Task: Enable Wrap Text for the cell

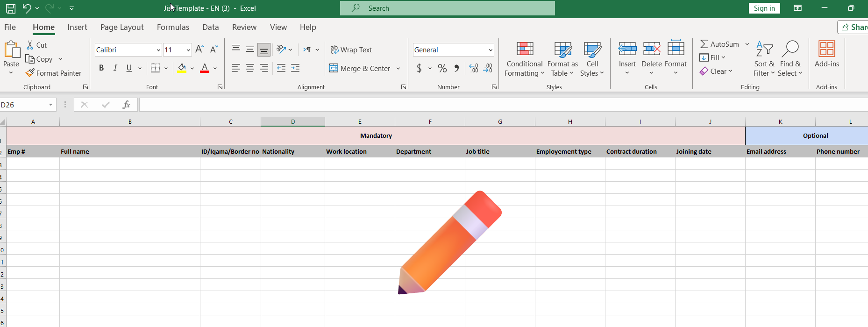Action: [351, 50]
